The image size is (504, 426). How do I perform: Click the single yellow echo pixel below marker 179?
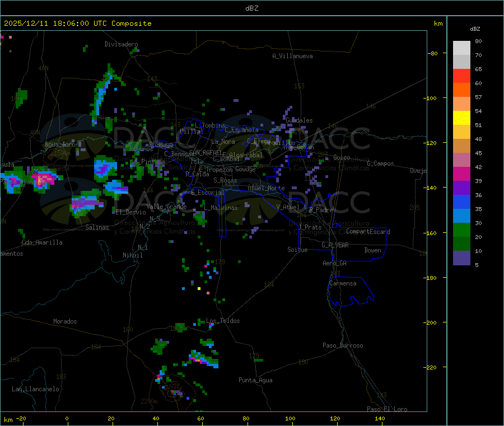point(199,288)
